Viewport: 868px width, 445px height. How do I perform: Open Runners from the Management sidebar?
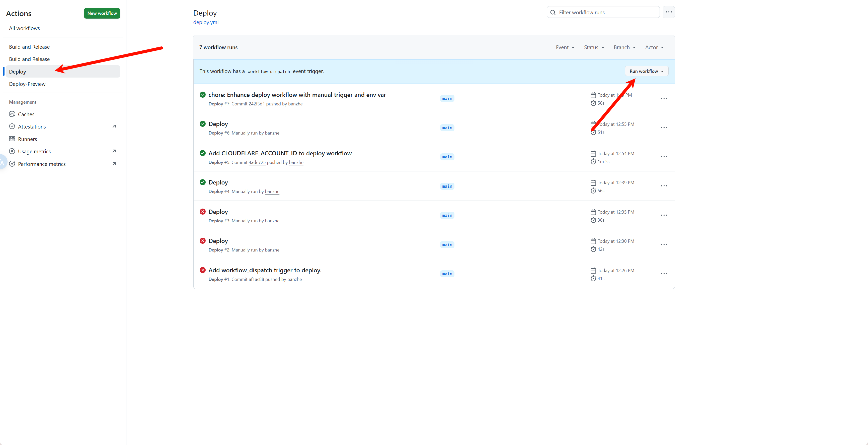(x=28, y=139)
